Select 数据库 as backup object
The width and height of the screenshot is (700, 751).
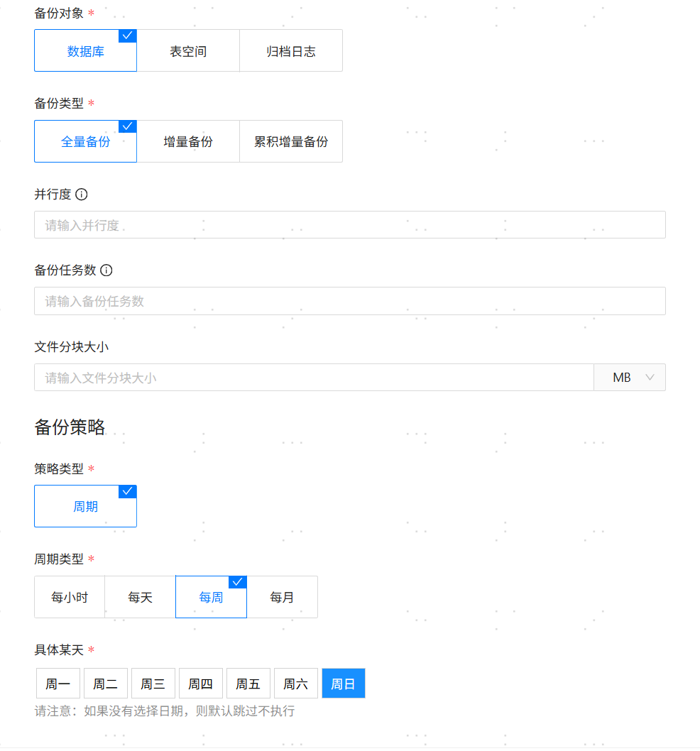85,51
